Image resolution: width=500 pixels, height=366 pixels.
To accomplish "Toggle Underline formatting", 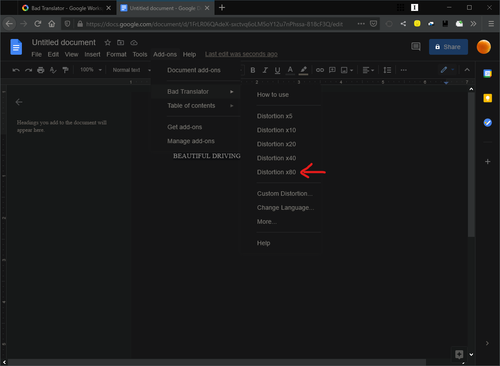I will (x=277, y=70).
